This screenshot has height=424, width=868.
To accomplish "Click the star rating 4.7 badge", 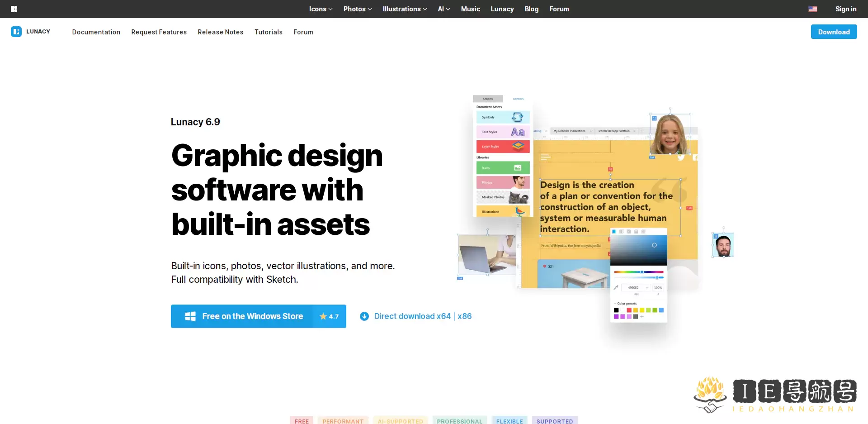I will point(329,316).
